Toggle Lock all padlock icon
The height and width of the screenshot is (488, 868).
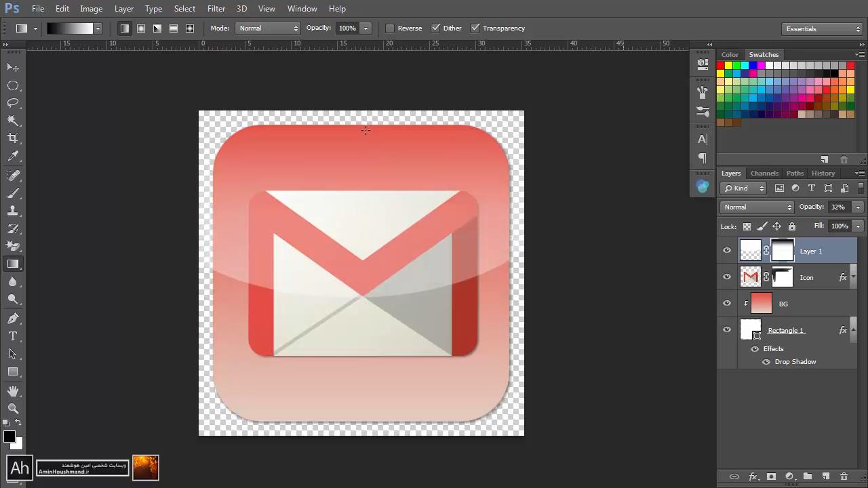[x=791, y=226]
